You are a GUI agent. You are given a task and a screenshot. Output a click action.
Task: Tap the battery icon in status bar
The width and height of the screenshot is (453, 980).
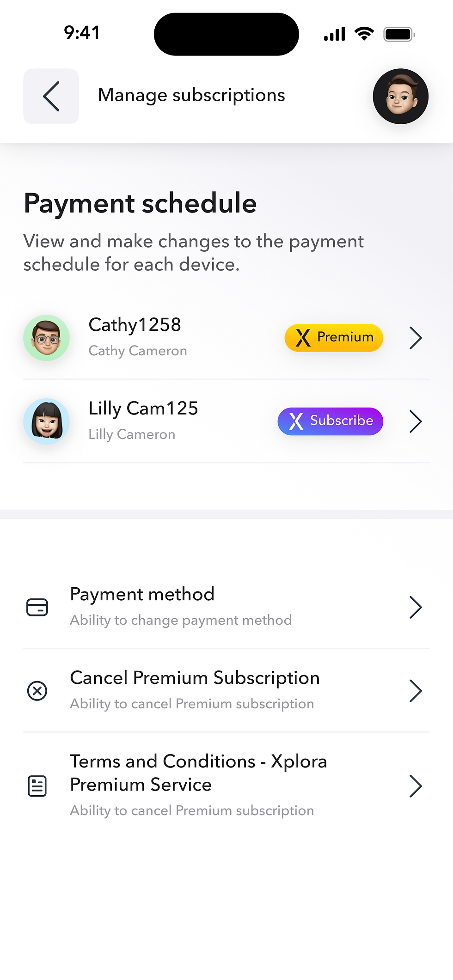pos(398,34)
